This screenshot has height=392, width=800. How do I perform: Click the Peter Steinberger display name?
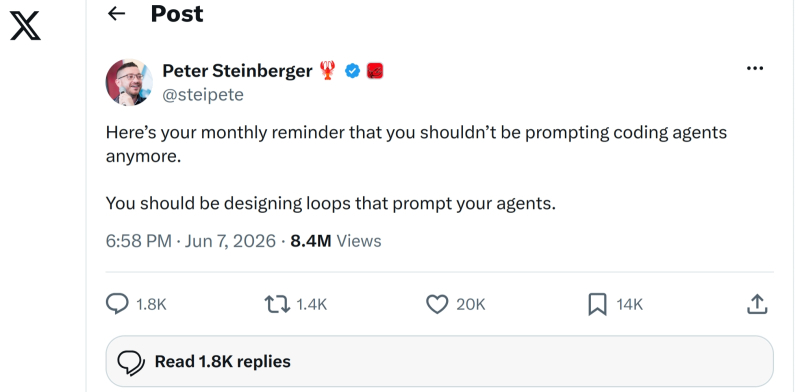point(237,70)
